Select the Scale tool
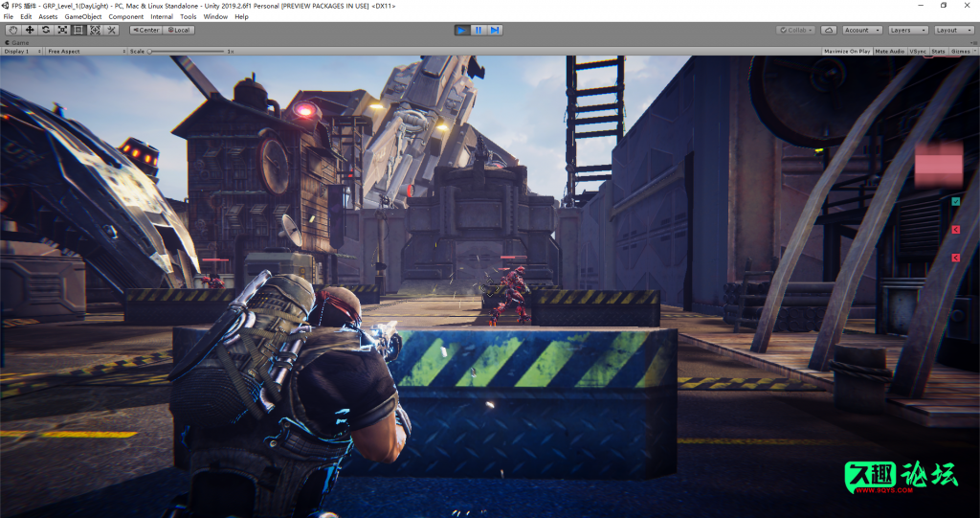 pos(62,30)
